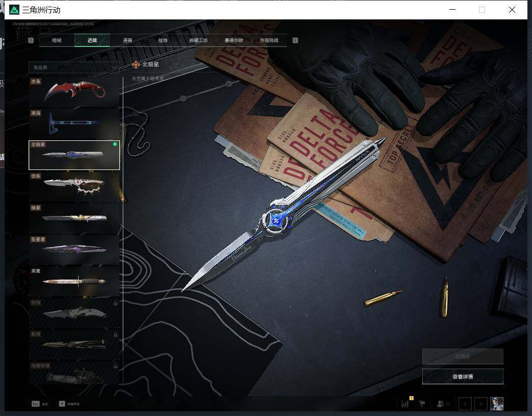Open the friends list icon

click(444, 404)
